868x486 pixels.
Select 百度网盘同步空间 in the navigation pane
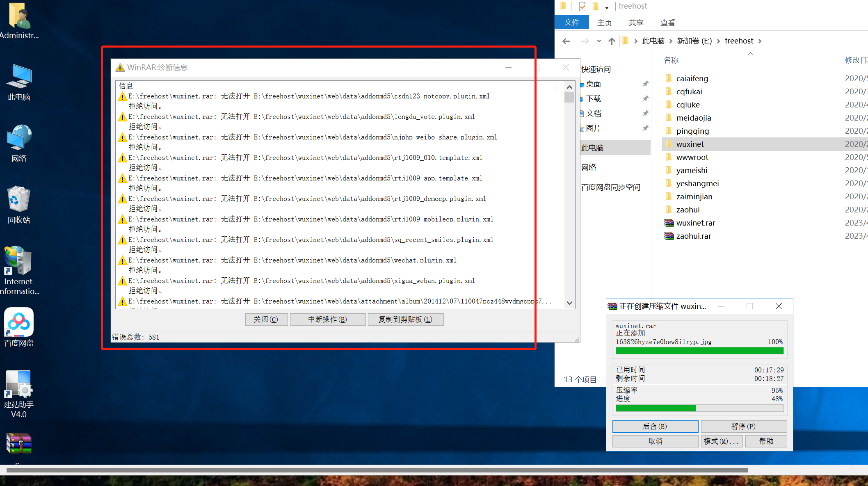(x=611, y=187)
